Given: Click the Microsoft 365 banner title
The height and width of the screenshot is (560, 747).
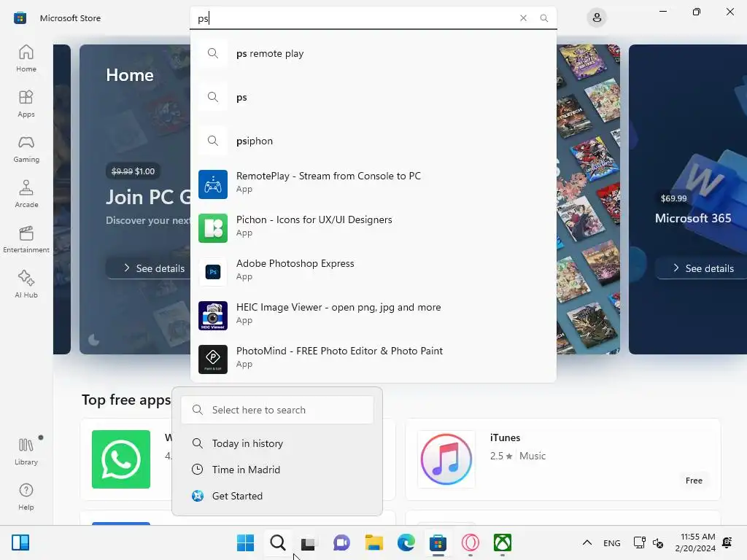Looking at the screenshot, I should (693, 218).
